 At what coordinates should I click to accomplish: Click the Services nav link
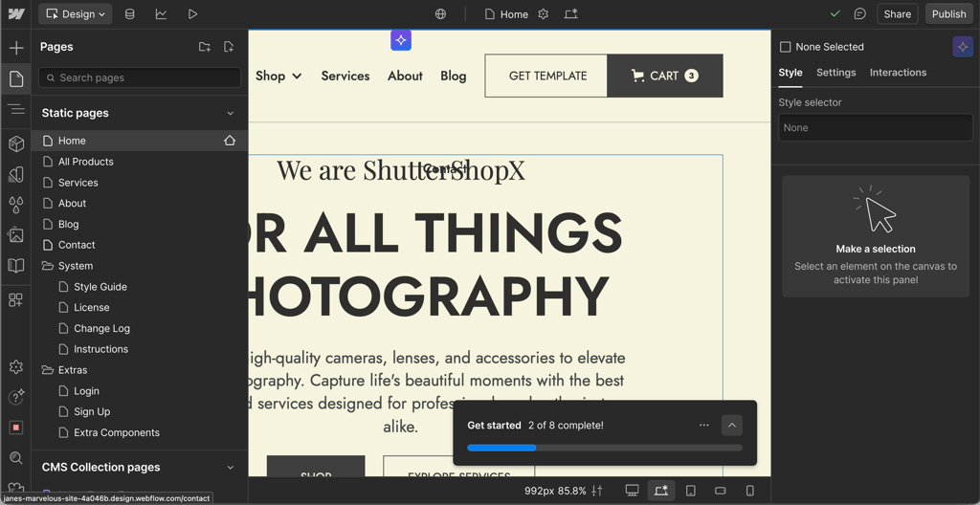click(345, 76)
